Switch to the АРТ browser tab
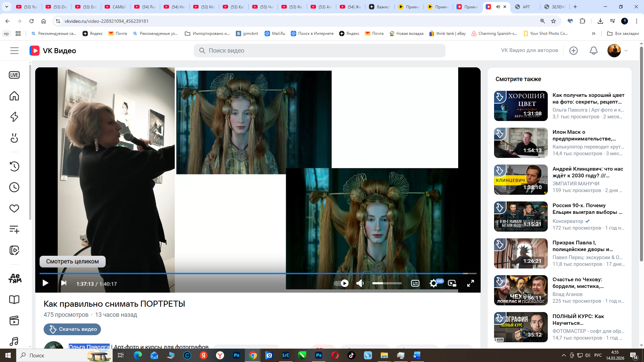This screenshot has height=362, width=644. (526, 7)
